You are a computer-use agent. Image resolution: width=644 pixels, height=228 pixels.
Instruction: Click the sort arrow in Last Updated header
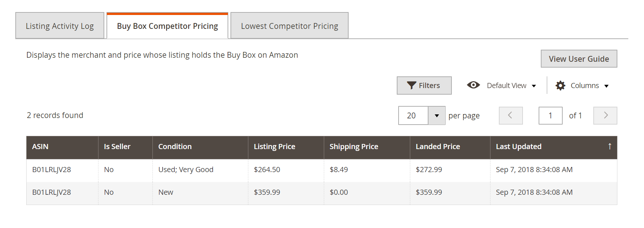[x=610, y=147]
